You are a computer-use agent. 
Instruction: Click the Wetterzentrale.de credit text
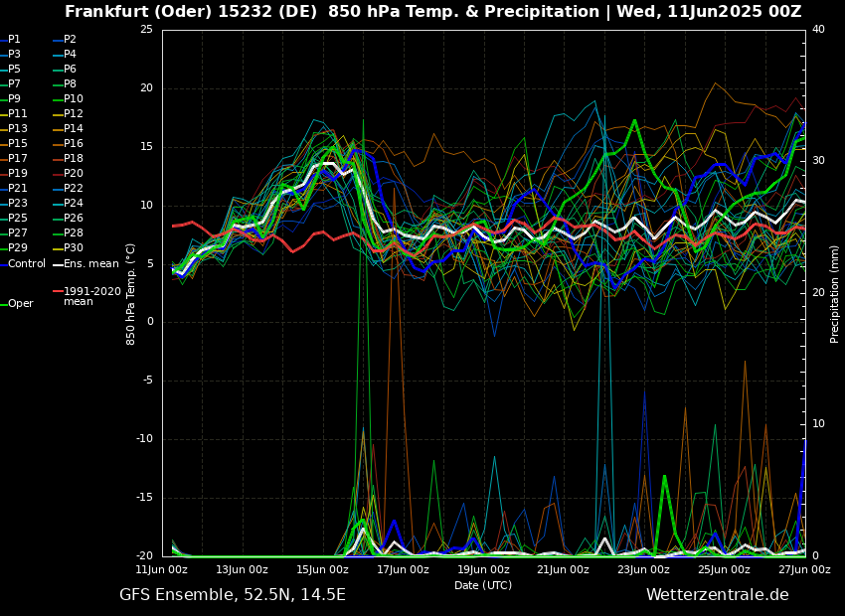click(x=718, y=595)
